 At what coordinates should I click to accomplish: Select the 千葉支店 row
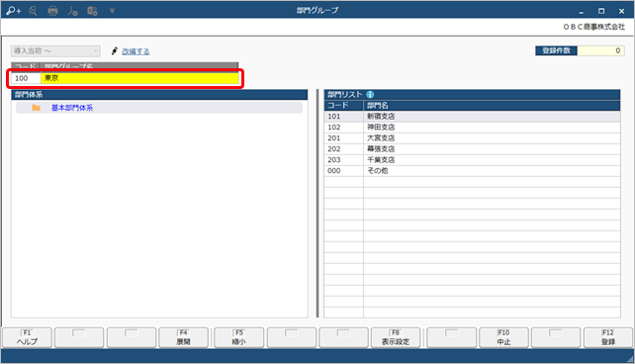coord(472,160)
